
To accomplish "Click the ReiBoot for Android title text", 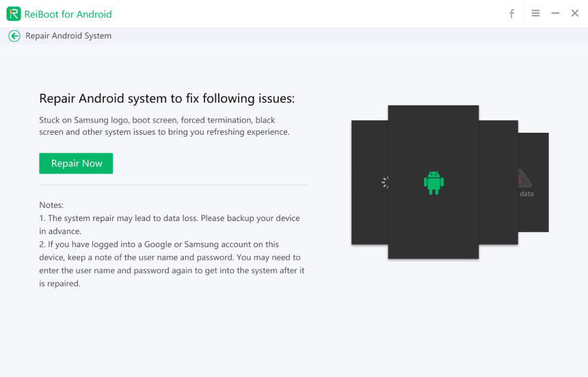I will point(69,14).
